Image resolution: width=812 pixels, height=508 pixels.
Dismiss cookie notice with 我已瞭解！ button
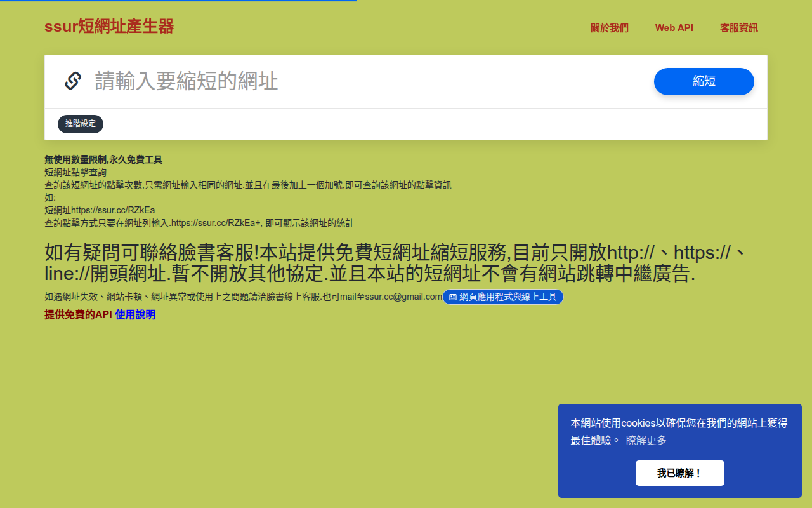680,473
